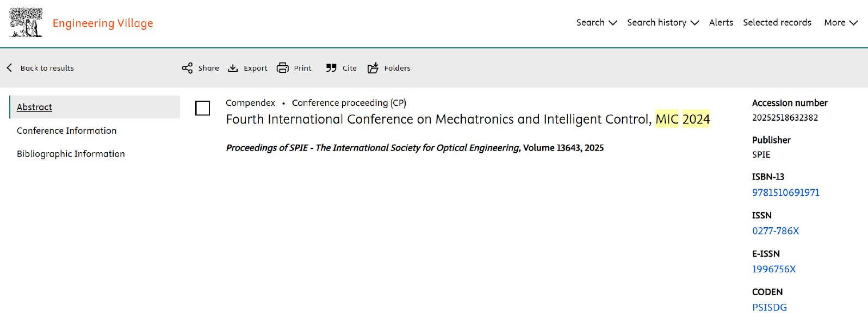868x330 pixels.
Task: Expand the Search dropdown chevron
Action: coord(613,23)
